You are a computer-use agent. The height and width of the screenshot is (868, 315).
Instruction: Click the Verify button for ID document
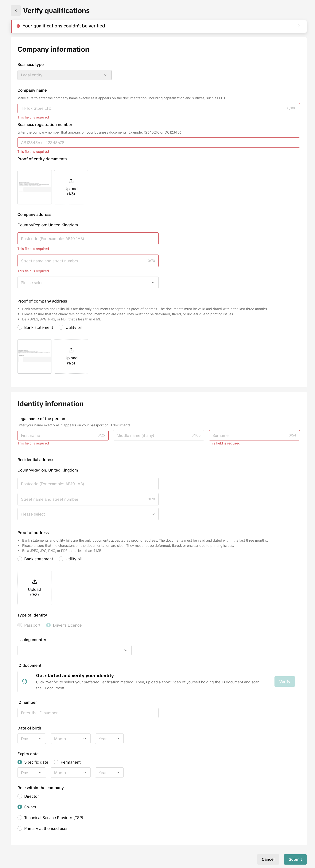(285, 682)
